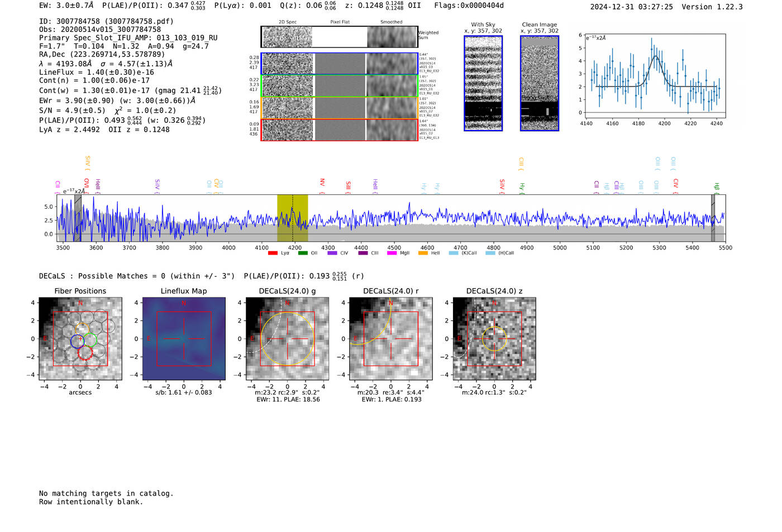Click the yellow highlighted band in the spectrum

point(293,218)
